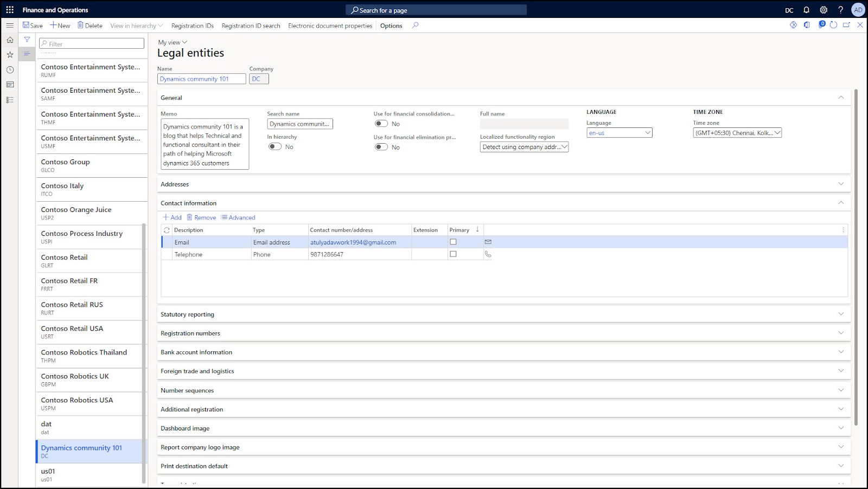The width and height of the screenshot is (868, 489).
Task: Open the Language dropdown en-us
Action: [x=619, y=133]
